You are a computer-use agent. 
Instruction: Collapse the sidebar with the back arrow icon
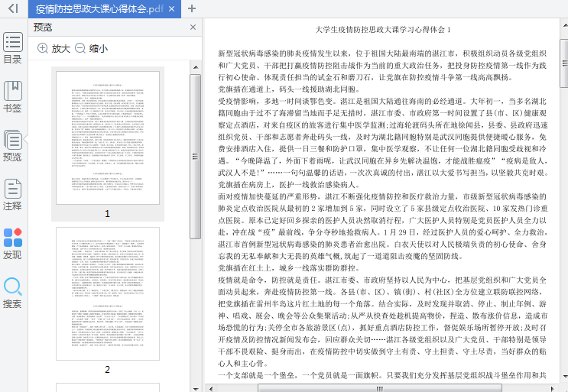point(13,8)
